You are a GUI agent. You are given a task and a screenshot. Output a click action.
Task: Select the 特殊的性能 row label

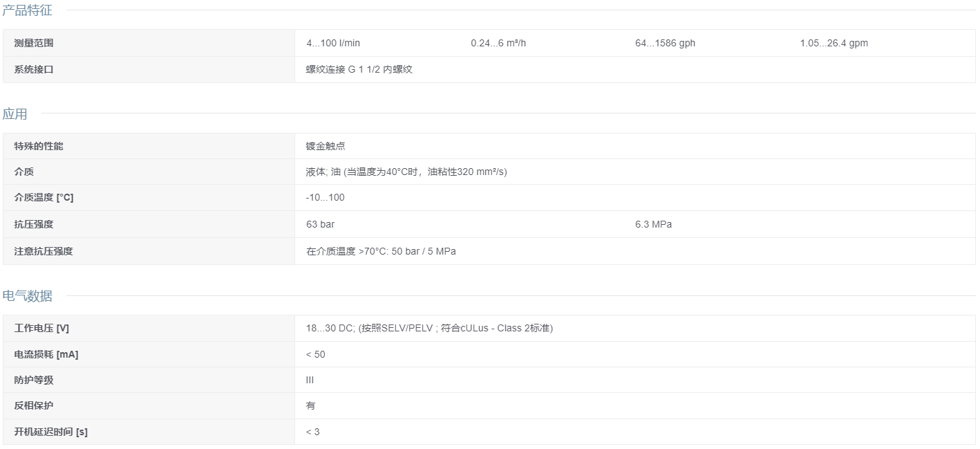click(39, 146)
